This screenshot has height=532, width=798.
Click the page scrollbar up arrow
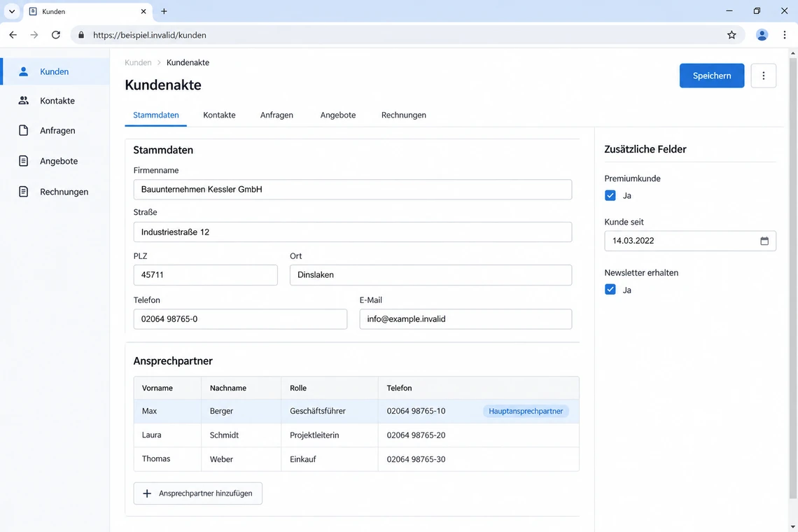793,52
